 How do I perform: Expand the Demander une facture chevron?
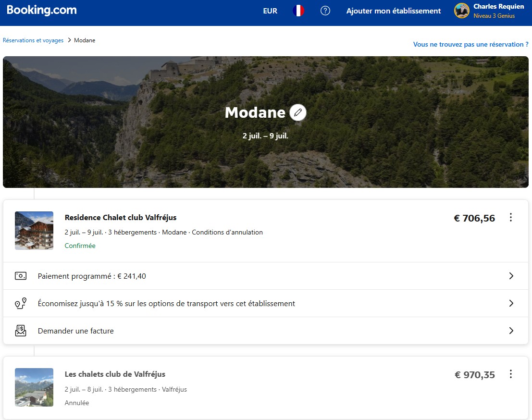tap(511, 331)
